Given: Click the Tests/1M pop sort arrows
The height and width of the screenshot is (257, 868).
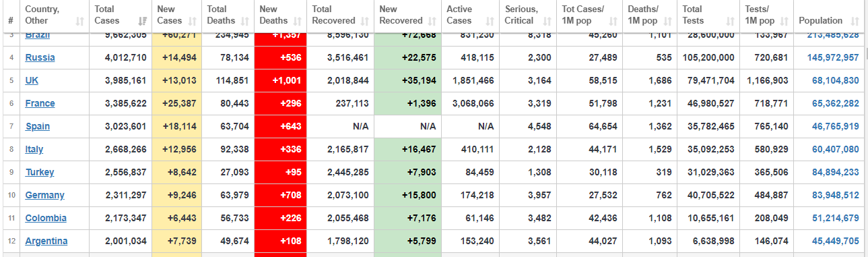Looking at the screenshot, I should point(784,21).
